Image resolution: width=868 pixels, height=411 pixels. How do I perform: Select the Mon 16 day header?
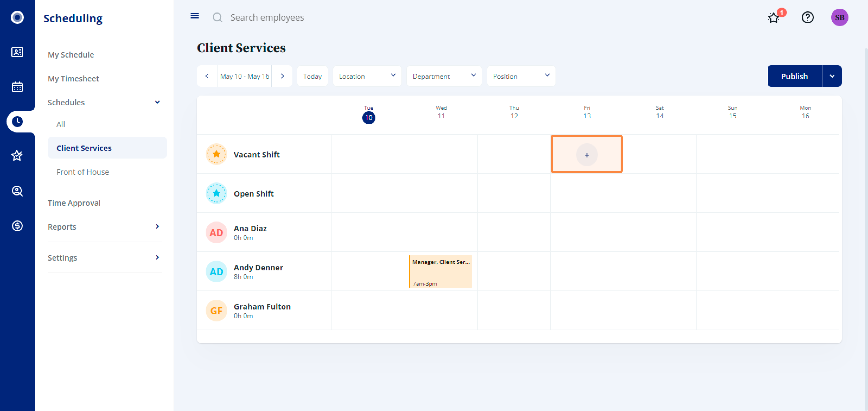pyautogui.click(x=805, y=112)
